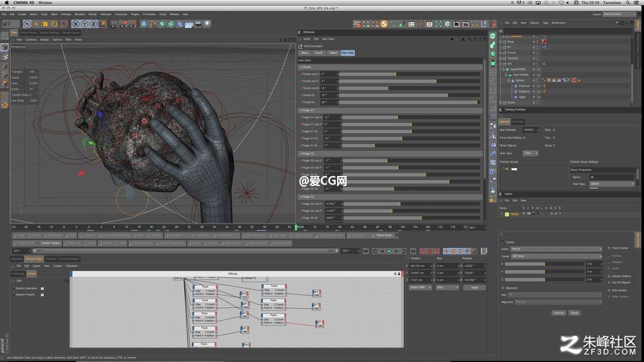The width and height of the screenshot is (644, 362).
Task: Click the Render View clapperboard icon
Action: 113,25
